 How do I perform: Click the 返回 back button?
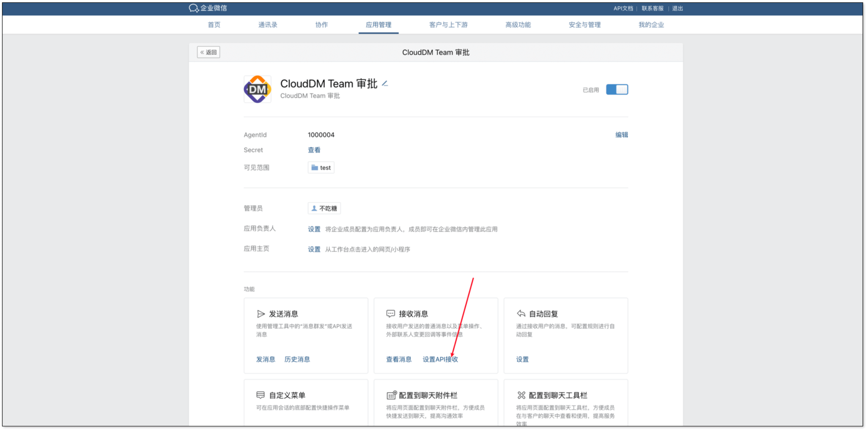(209, 52)
